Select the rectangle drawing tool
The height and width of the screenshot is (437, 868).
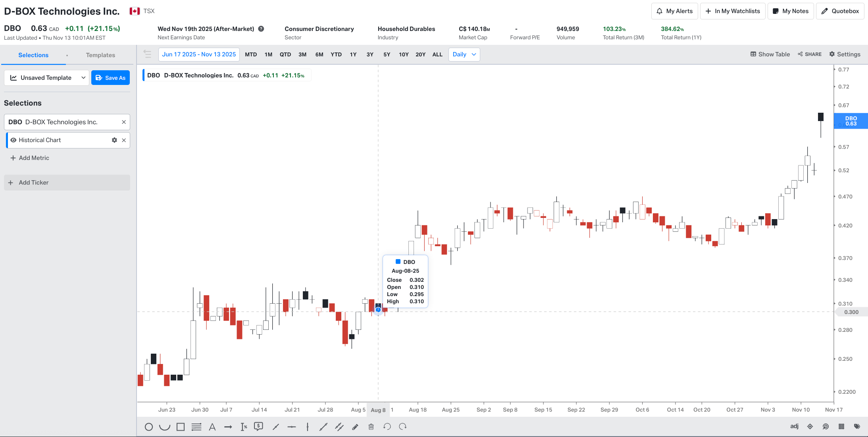[x=181, y=427]
